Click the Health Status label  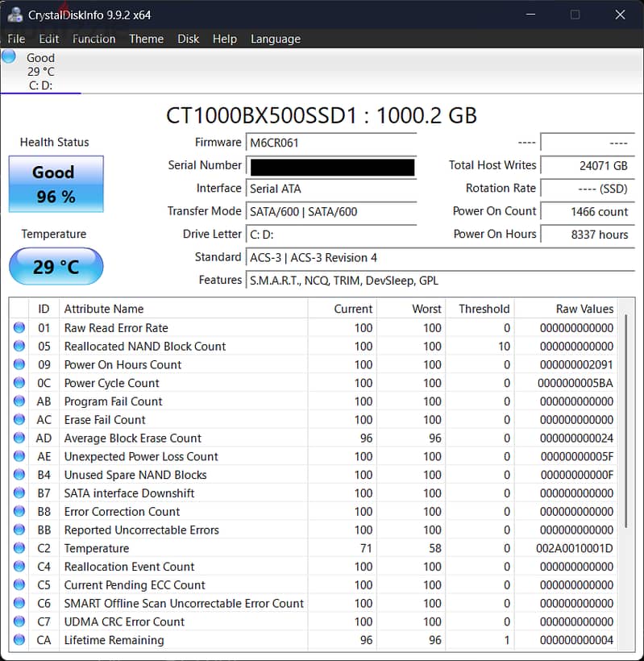point(54,143)
